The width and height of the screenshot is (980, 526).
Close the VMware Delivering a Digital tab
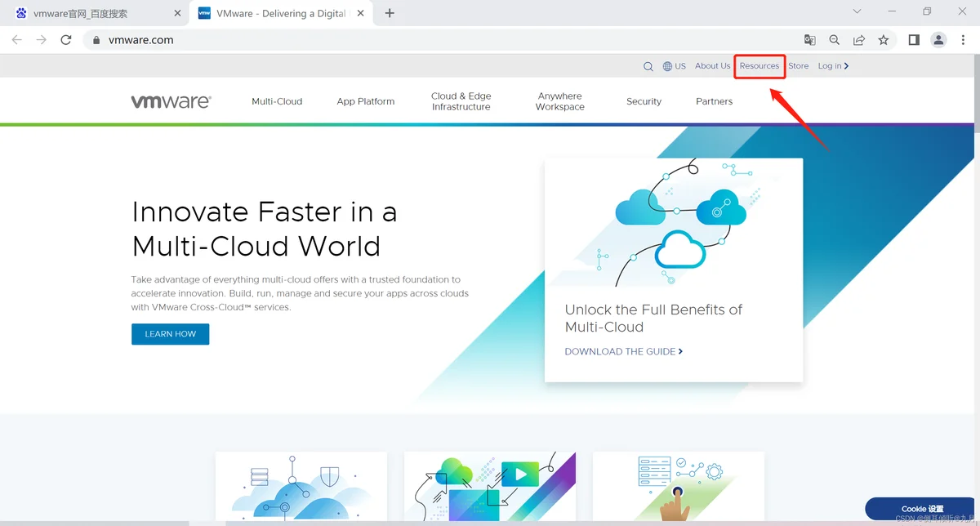click(x=361, y=14)
